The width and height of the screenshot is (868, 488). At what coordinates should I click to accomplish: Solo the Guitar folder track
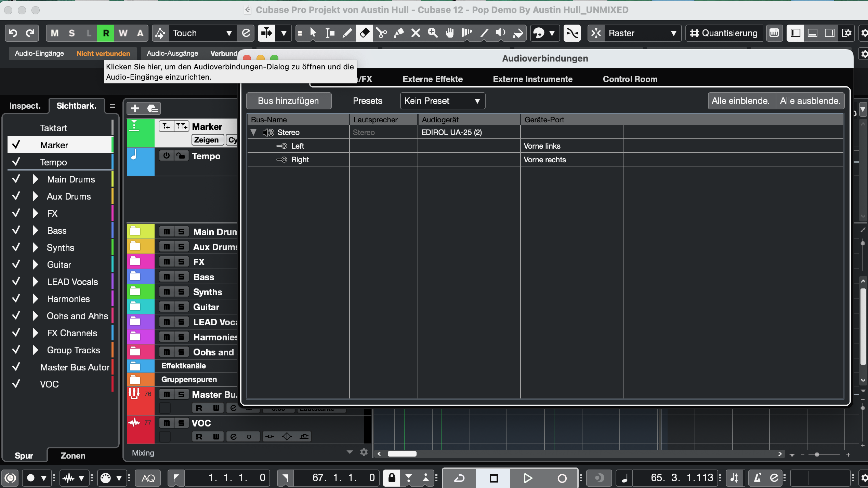coord(181,307)
